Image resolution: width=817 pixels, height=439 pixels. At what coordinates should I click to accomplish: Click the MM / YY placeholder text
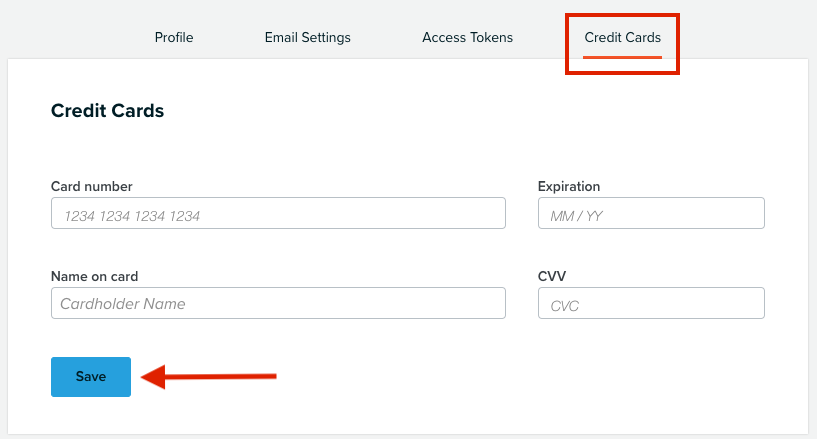(x=576, y=216)
